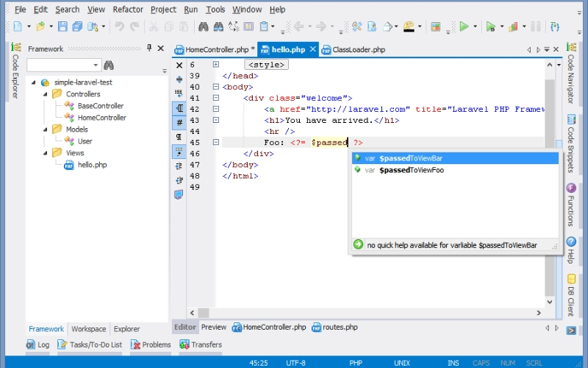Toggle line numbering hash icon in editor gutter
This screenshot has height=368, width=588.
(179, 122)
